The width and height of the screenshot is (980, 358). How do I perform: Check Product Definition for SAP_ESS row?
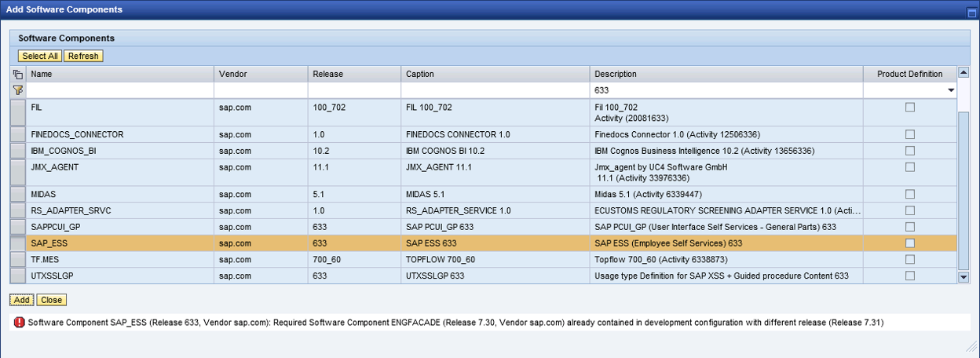tap(910, 243)
